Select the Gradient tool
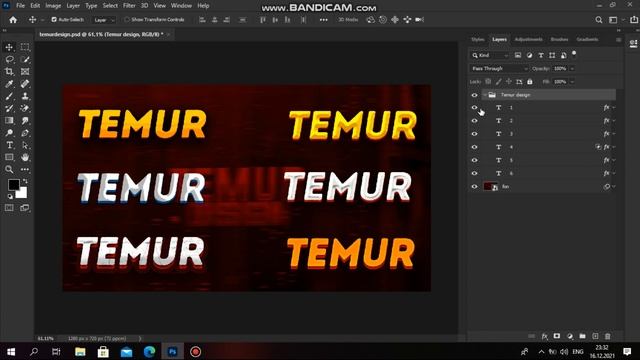Screen dimensions: 640x360 click(9, 121)
